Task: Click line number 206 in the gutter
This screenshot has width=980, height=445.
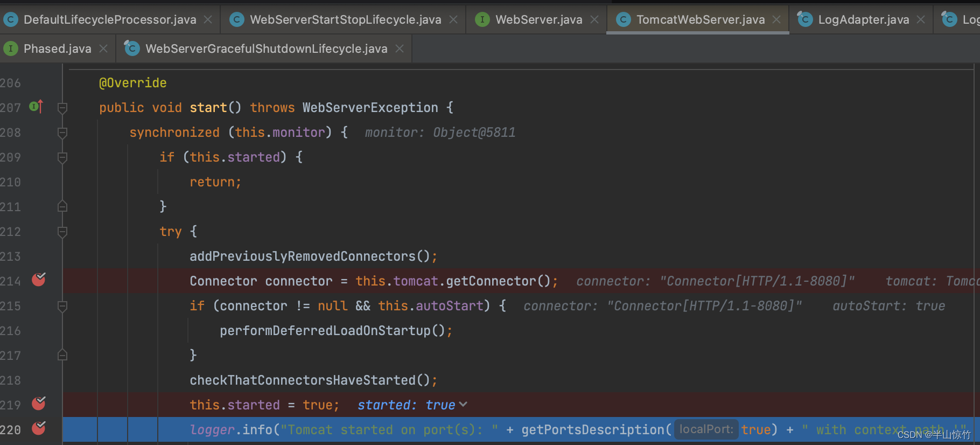Action: [x=11, y=83]
